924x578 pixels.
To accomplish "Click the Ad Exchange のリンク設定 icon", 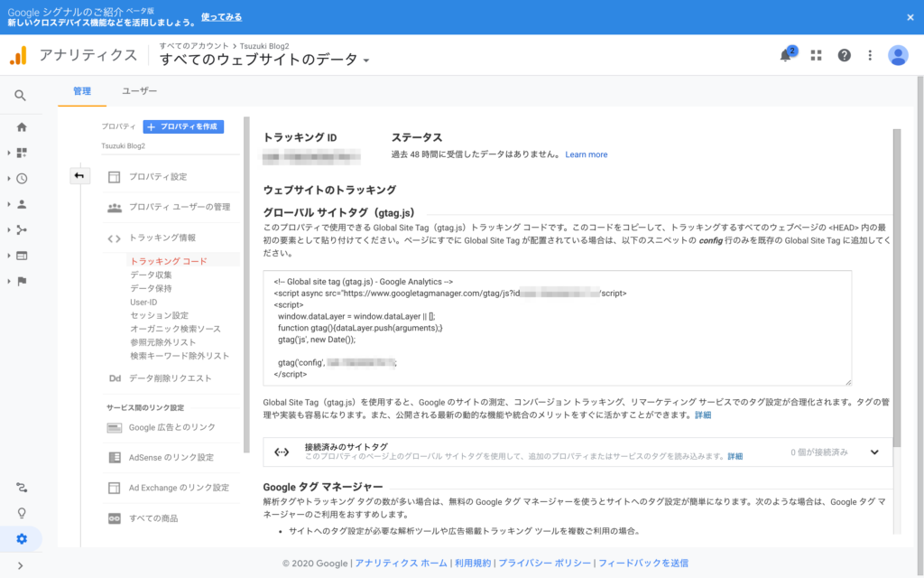I will coord(115,488).
